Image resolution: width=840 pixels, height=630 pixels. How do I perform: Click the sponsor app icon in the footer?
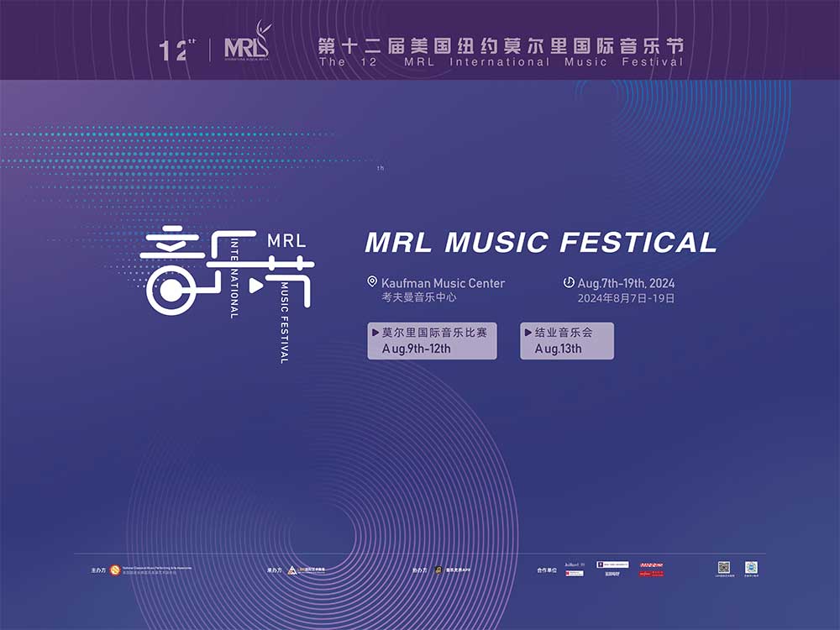(x=438, y=570)
